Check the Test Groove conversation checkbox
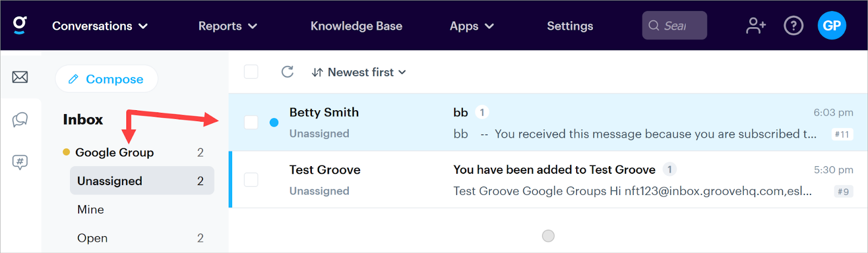The width and height of the screenshot is (868, 253). (251, 180)
